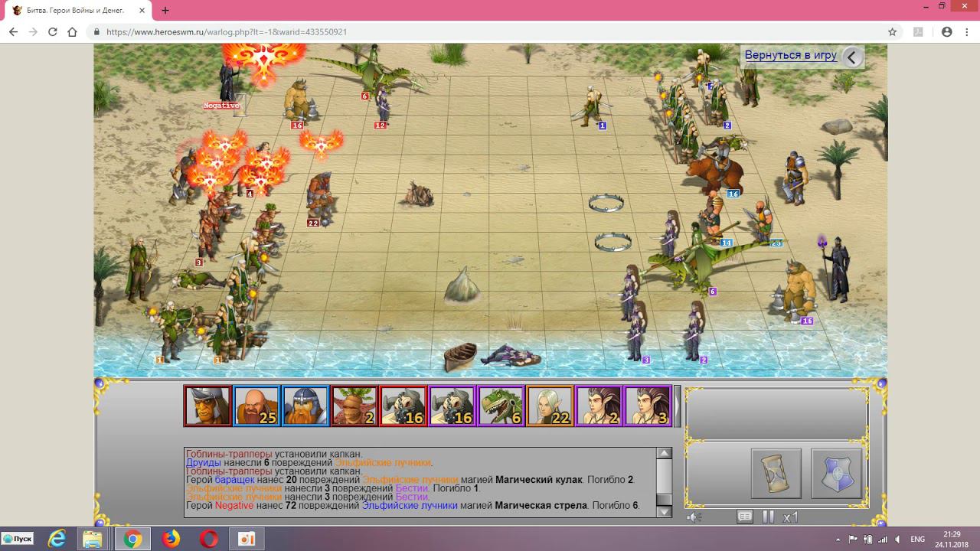Open a new browser tab
This screenshot has width=980, height=551.
(x=165, y=11)
